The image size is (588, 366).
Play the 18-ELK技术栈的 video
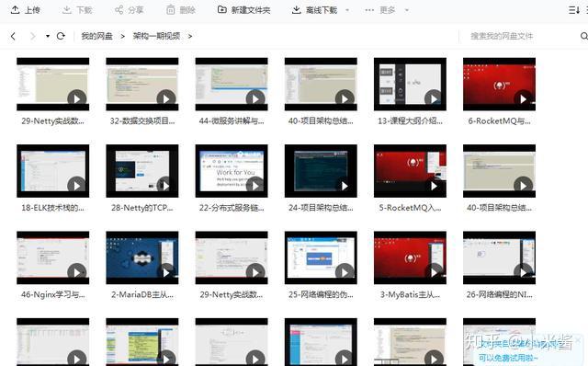77,186
